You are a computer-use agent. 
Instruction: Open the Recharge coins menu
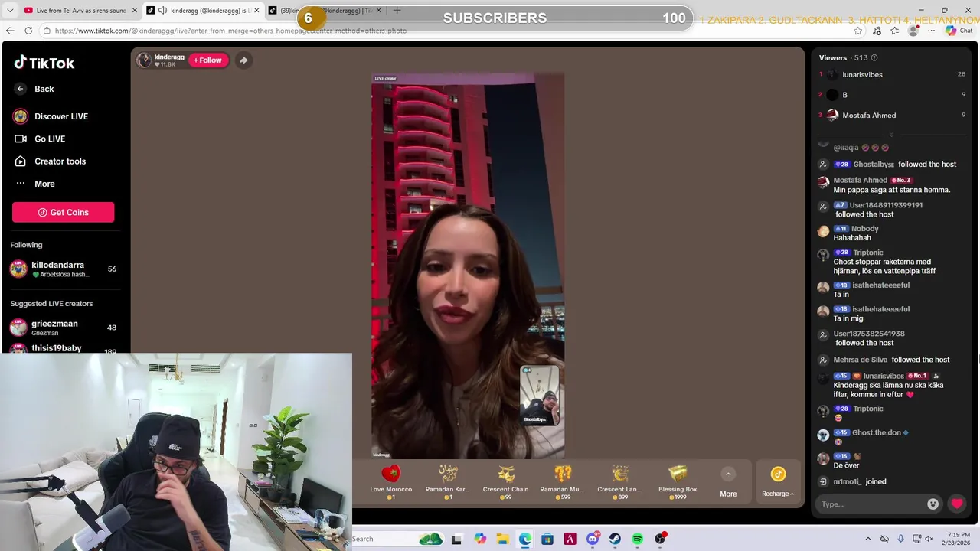coord(778,482)
